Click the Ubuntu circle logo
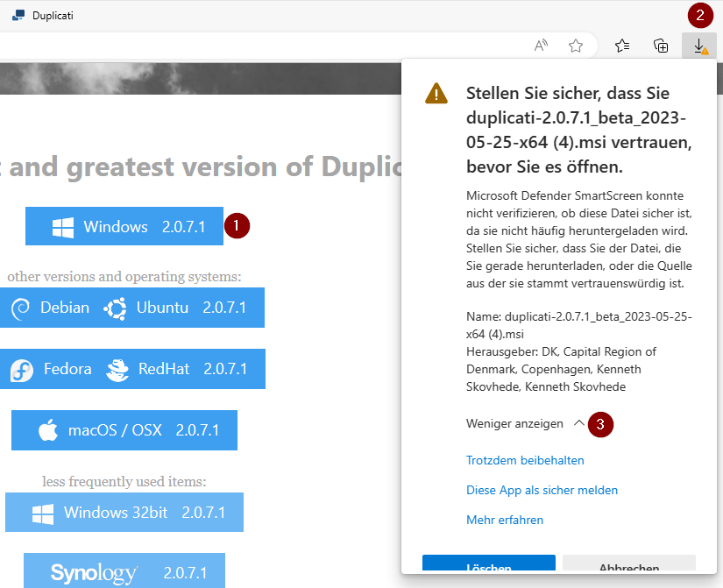This screenshot has width=723, height=588. coord(116,308)
